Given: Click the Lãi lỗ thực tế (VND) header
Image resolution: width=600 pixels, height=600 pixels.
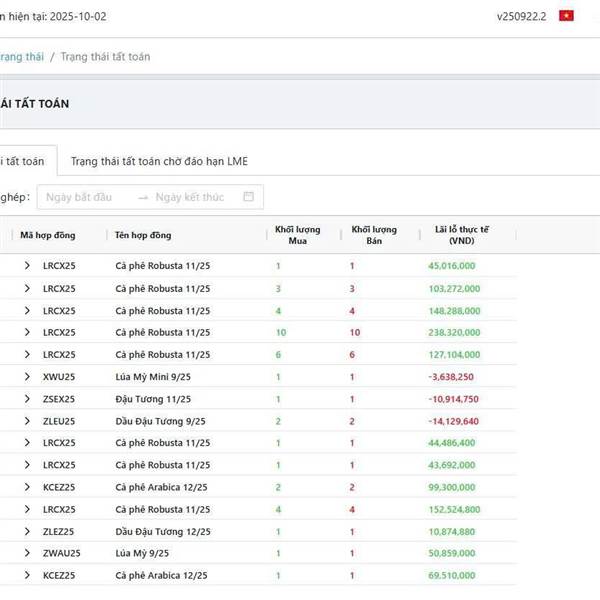Looking at the screenshot, I should pyautogui.click(x=462, y=236).
